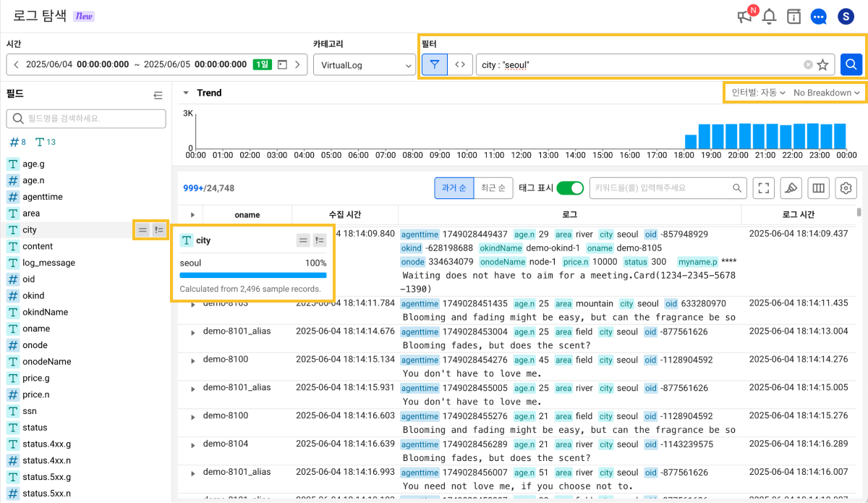Expand demo-8101_alias row at 18:14:14.676

pyautogui.click(x=192, y=332)
